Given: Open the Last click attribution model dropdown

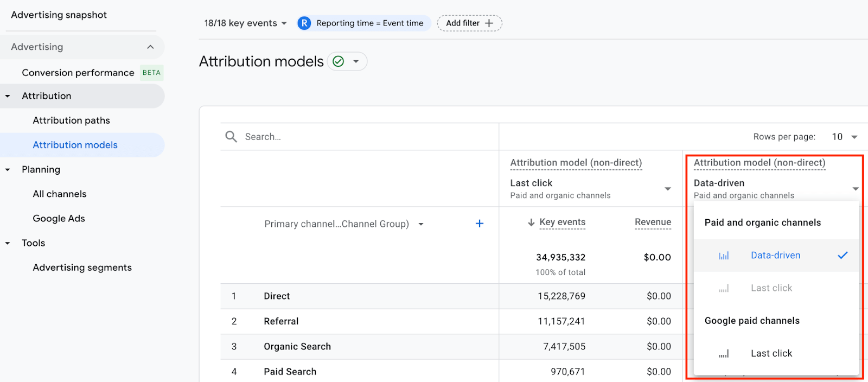Looking at the screenshot, I should 591,189.
